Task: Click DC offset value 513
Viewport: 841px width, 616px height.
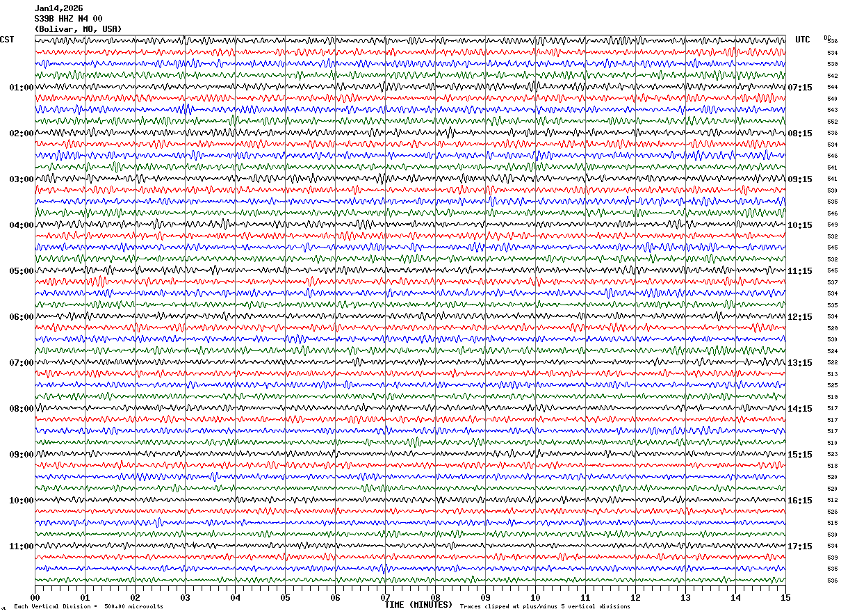Action: [832, 374]
